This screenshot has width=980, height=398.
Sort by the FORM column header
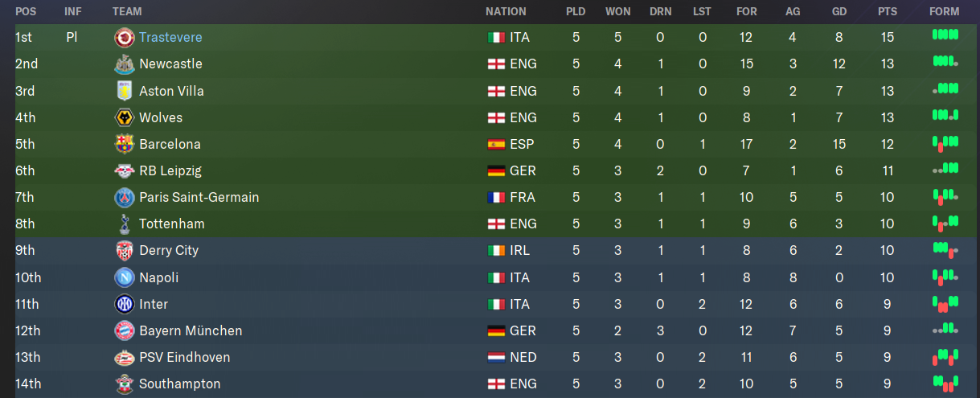coord(945,11)
